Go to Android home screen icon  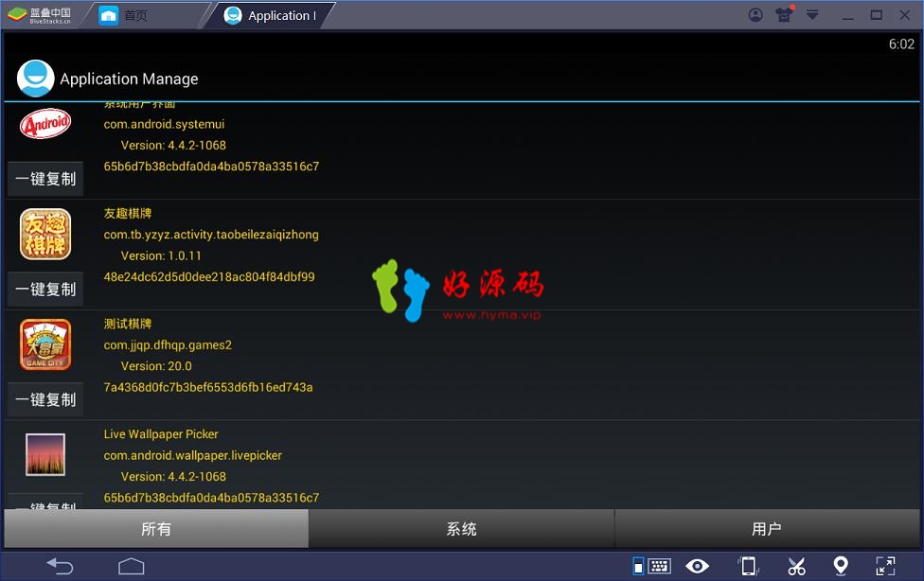pyautogui.click(x=132, y=566)
